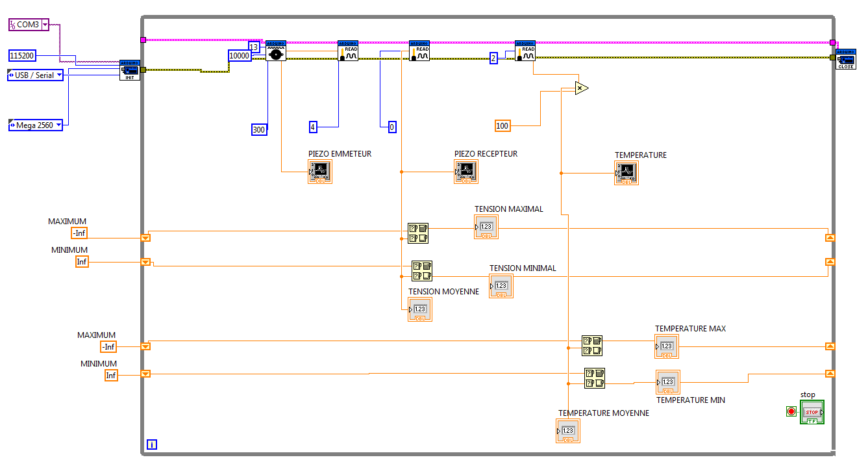This screenshot has height=464, width=868.
Task: Click the loop condition stop terminal
Action: [791, 411]
